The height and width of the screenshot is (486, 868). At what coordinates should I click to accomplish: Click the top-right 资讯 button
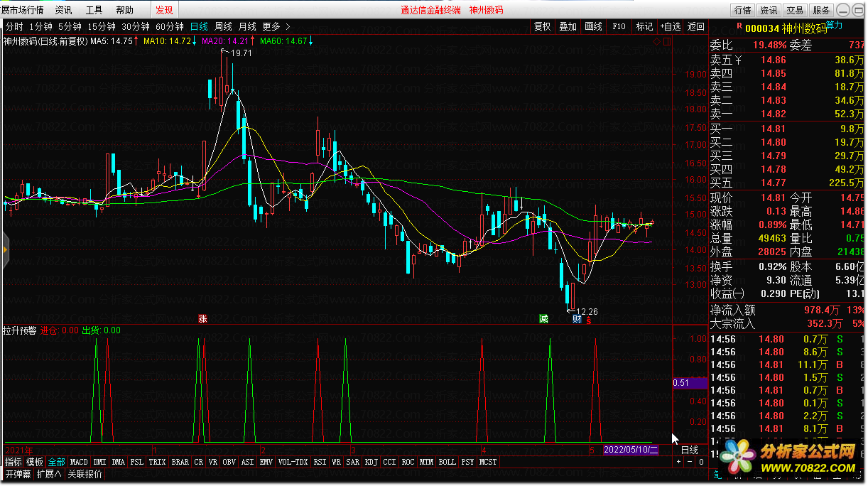769,10
